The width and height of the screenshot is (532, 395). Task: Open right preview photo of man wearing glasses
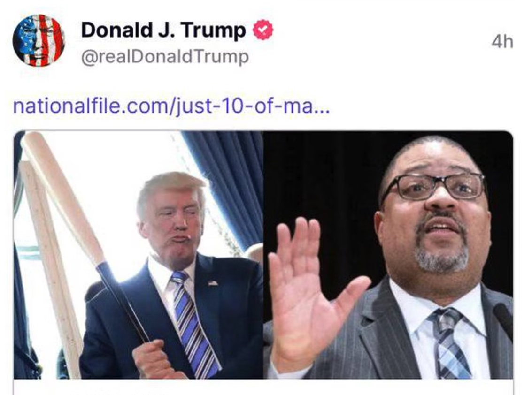tap(388, 255)
